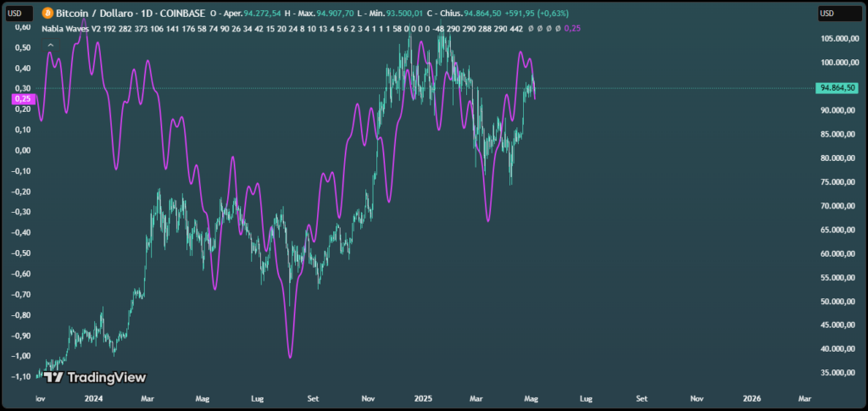This screenshot has width=868, height=411.
Task: Collapse indicator legend using the chevron arrow
Action: tap(51, 45)
